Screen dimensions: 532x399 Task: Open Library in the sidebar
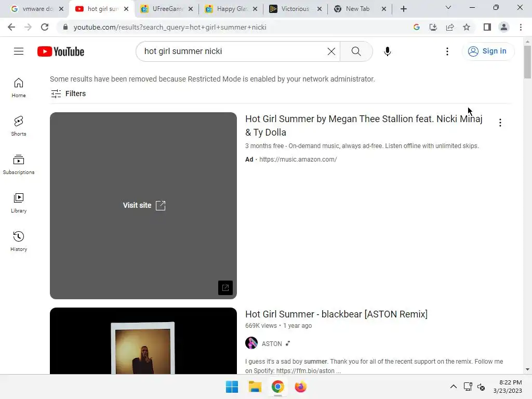[x=19, y=203]
